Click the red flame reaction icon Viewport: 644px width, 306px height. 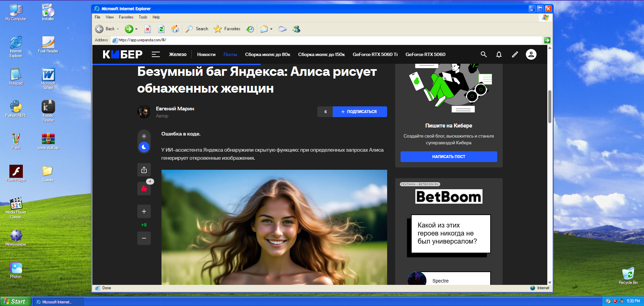[x=144, y=189]
